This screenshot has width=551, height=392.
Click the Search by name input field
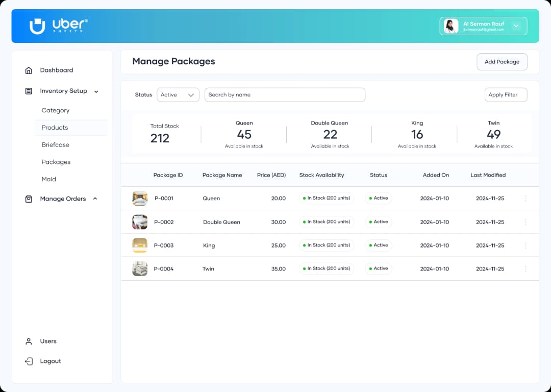285,94
